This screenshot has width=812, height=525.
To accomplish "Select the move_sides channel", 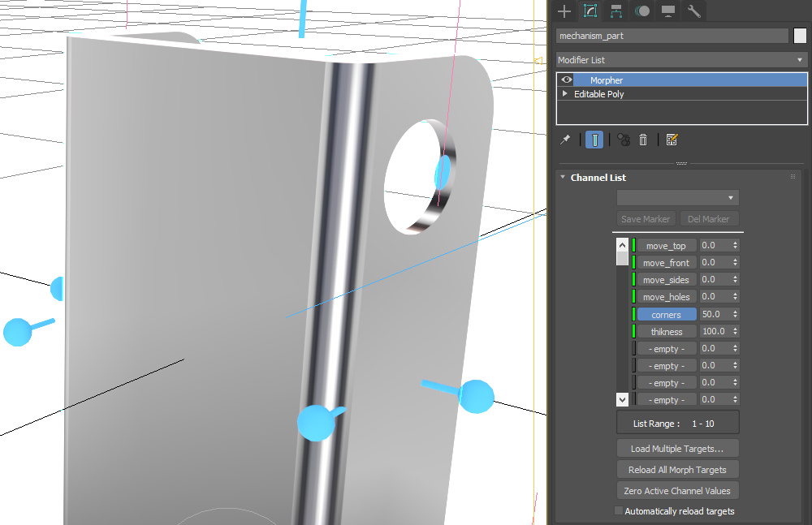I will tap(667, 280).
